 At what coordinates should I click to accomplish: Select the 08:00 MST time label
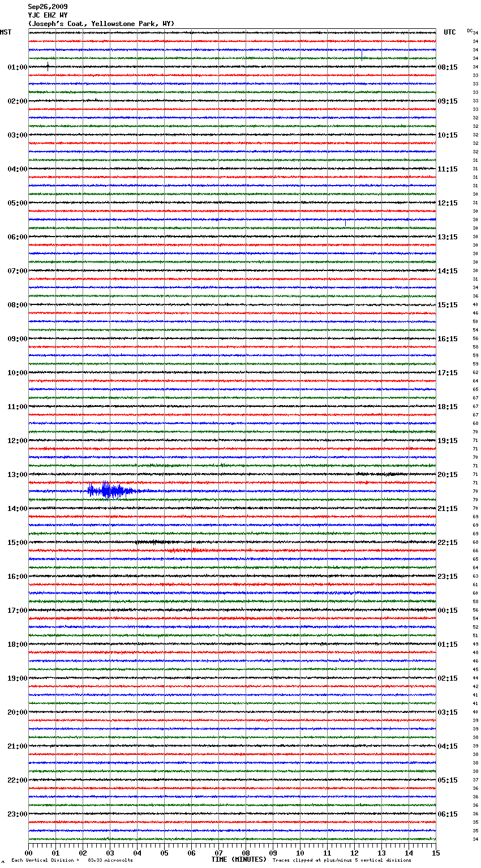pos(18,305)
